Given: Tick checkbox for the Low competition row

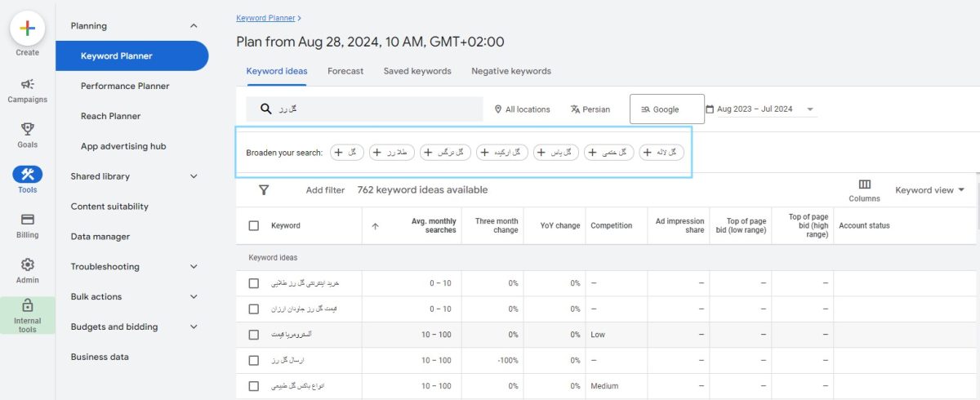Looking at the screenshot, I should coord(254,335).
